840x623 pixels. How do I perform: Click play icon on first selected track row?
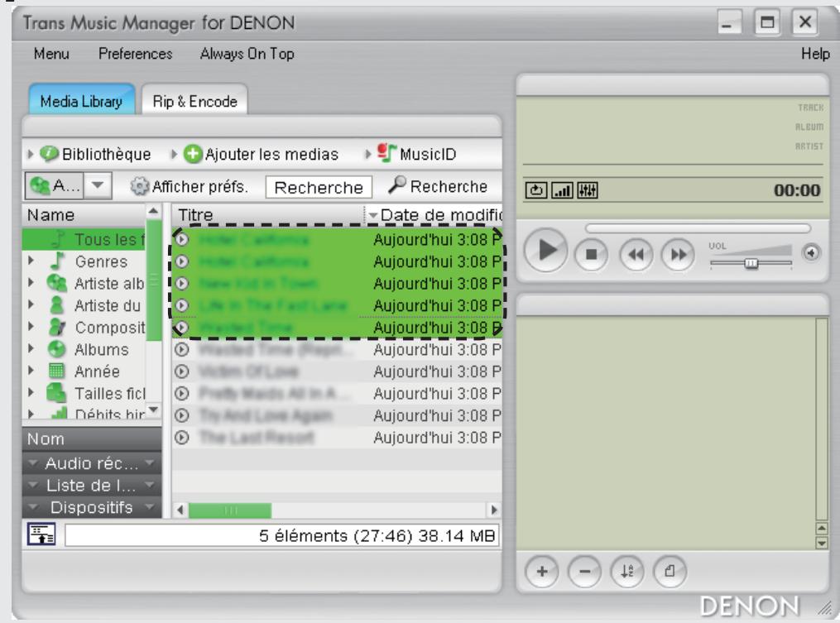182,239
